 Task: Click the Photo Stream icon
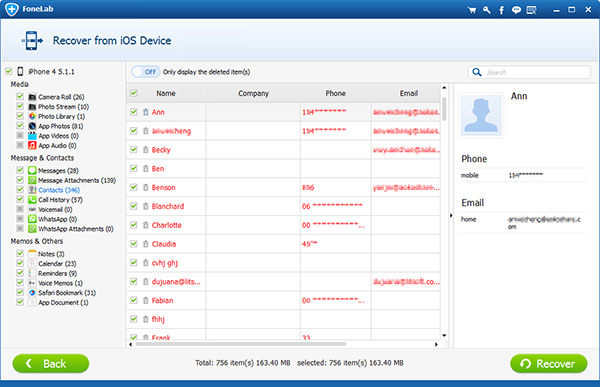click(32, 106)
